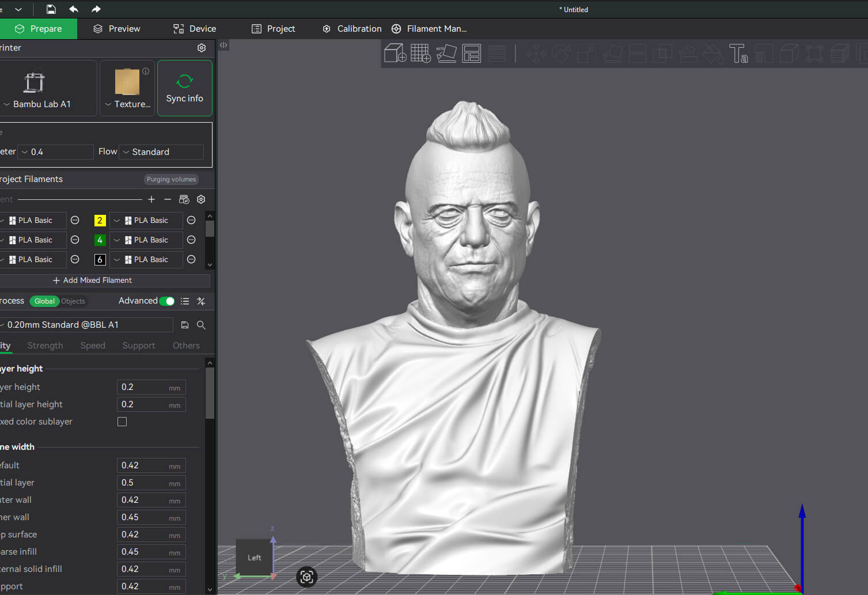Save the process preset with the disk icon

pyautogui.click(x=185, y=325)
